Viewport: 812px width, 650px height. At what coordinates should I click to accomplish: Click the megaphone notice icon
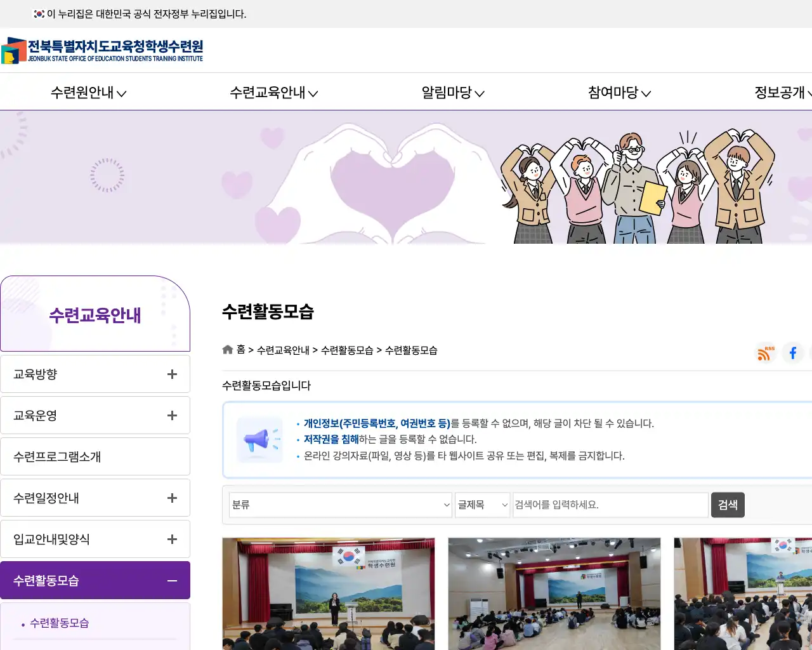[259, 440]
